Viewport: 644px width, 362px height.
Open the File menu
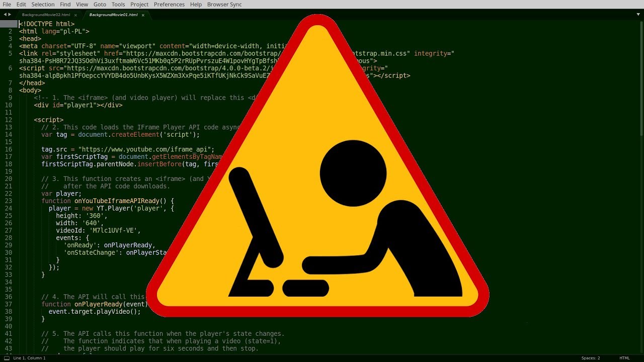(7, 4)
